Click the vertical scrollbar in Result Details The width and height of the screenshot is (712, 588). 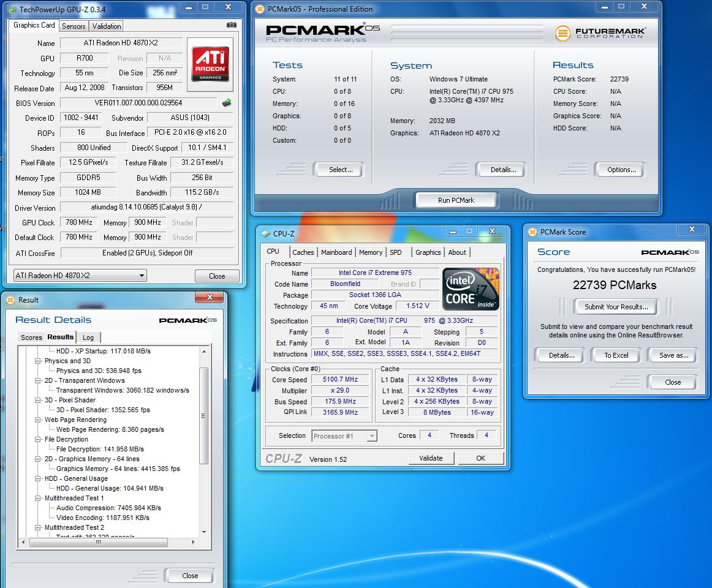[204, 416]
